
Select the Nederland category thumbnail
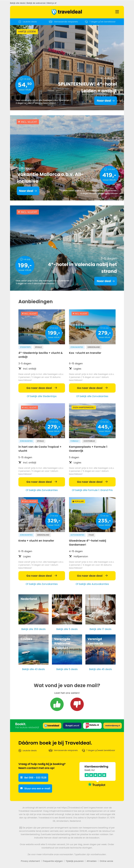click(x=33, y=610)
